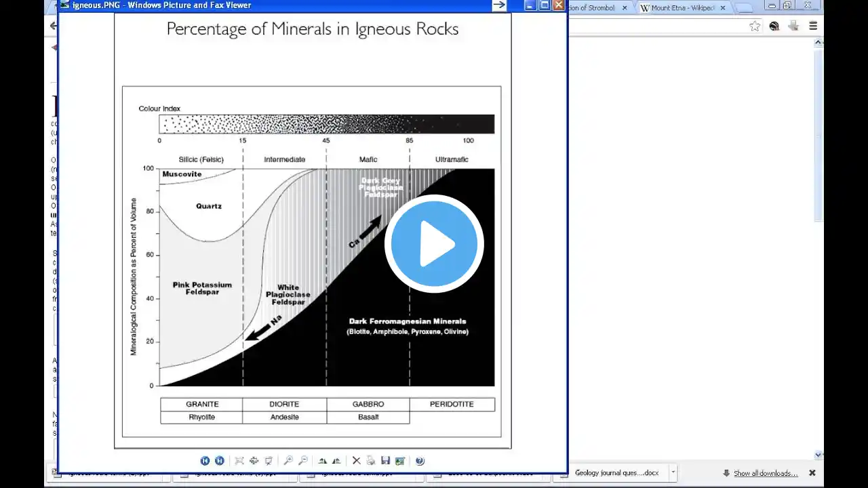Bookmark the page with the star icon
Screen dimensions: 868x488
755,26
